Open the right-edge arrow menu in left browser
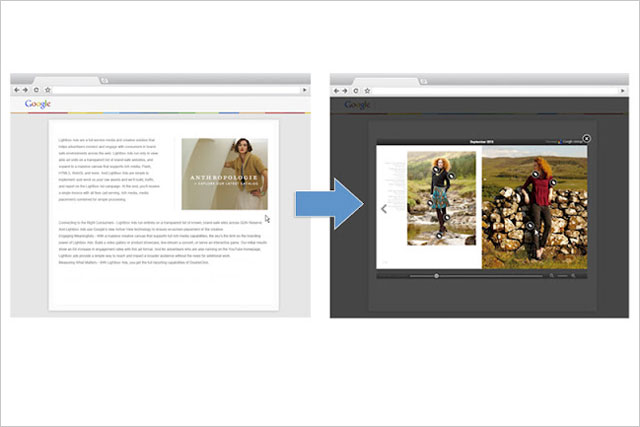 [304, 90]
